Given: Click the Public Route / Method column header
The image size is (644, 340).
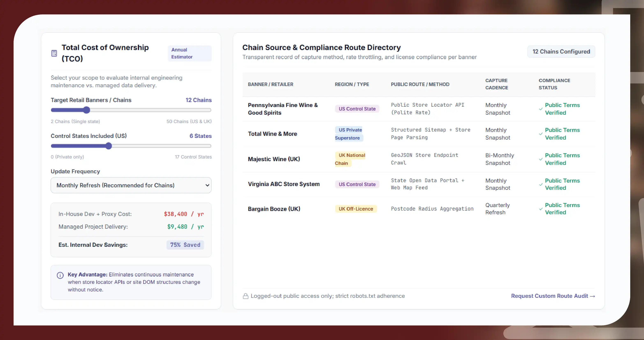Looking at the screenshot, I should [x=420, y=84].
